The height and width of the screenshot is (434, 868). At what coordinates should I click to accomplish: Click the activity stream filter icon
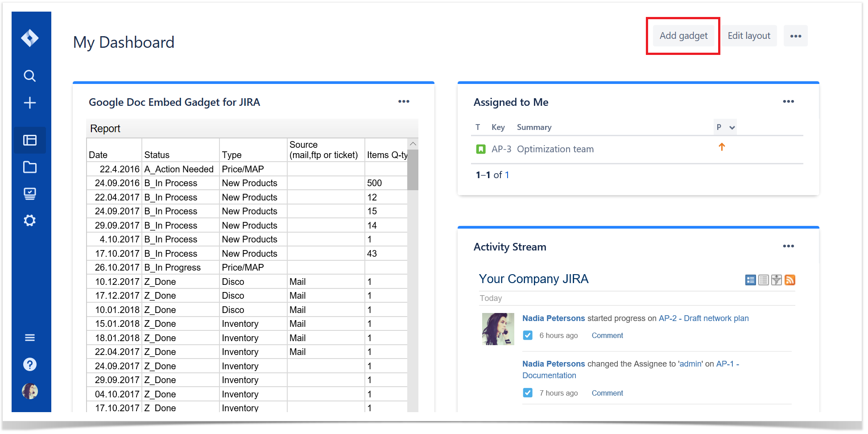(x=777, y=280)
